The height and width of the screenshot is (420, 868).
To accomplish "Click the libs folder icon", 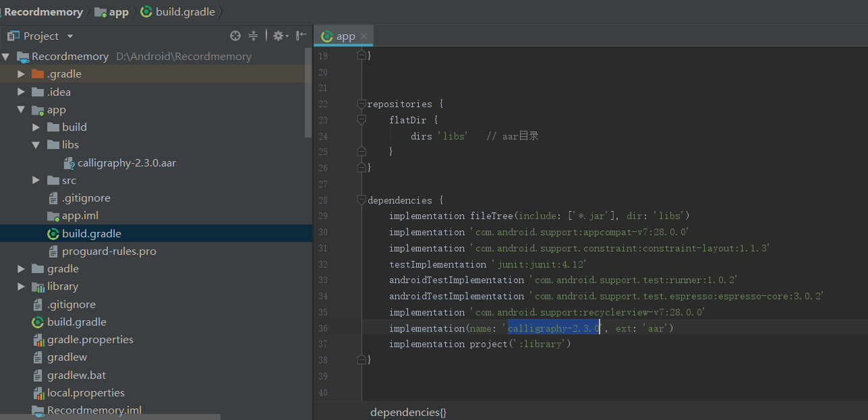I will point(53,145).
